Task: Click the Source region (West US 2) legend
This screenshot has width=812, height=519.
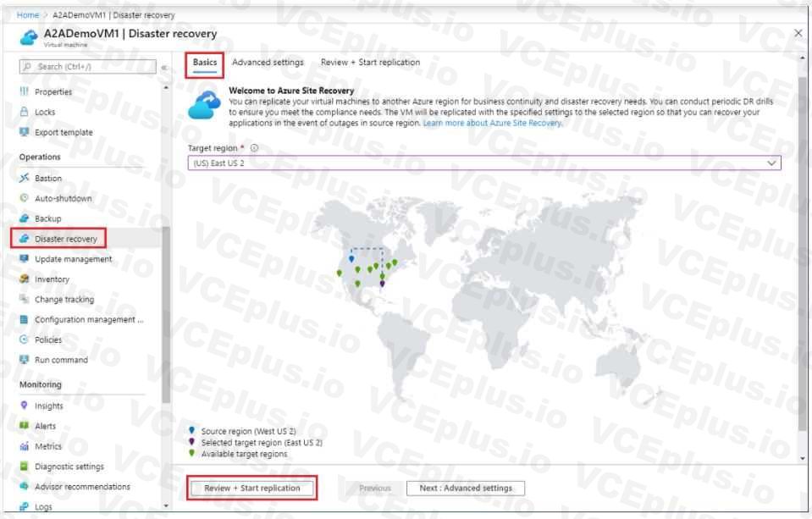Action: pos(249,432)
